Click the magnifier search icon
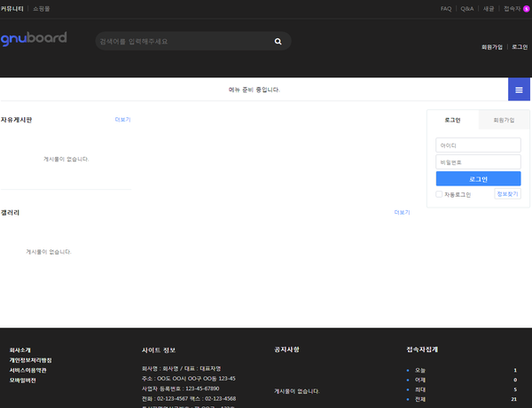The width and height of the screenshot is (532, 408). (x=278, y=41)
